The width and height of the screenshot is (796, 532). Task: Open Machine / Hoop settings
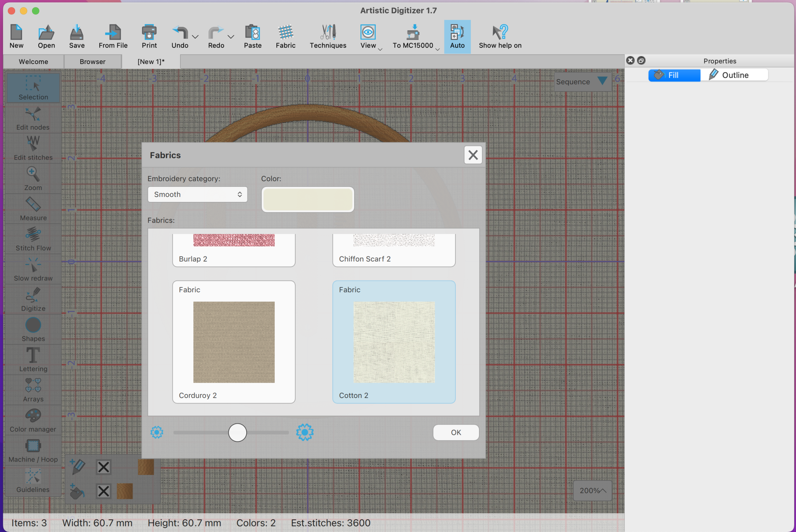(x=33, y=450)
